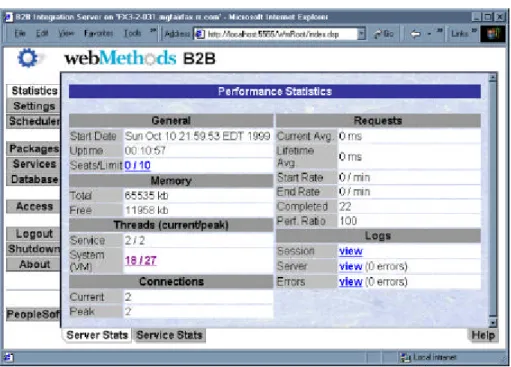The width and height of the screenshot is (511, 367).
Task: Click the Start Rate value 0 / min
Action: click(354, 177)
